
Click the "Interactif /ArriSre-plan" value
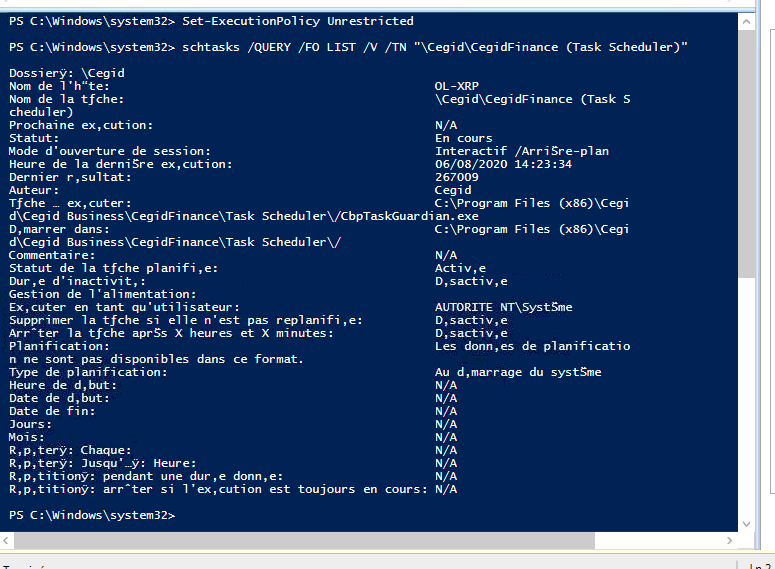pyautogui.click(x=522, y=151)
